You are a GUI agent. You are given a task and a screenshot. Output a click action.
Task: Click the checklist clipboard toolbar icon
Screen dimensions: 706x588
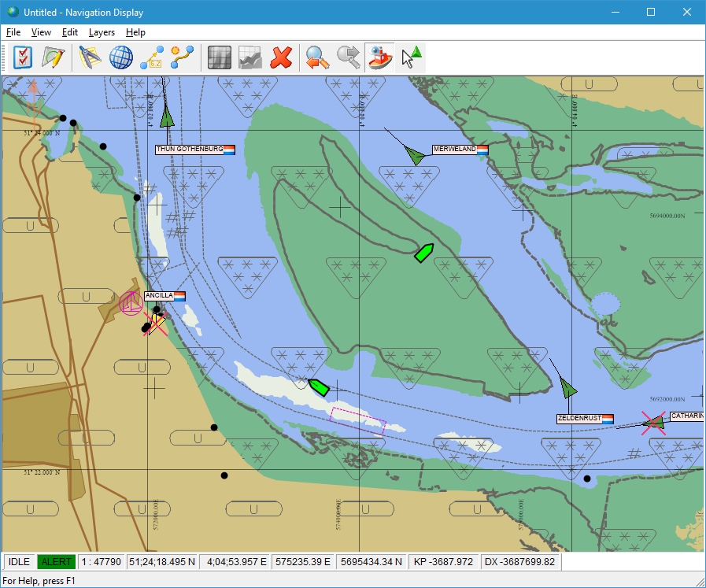click(23, 57)
